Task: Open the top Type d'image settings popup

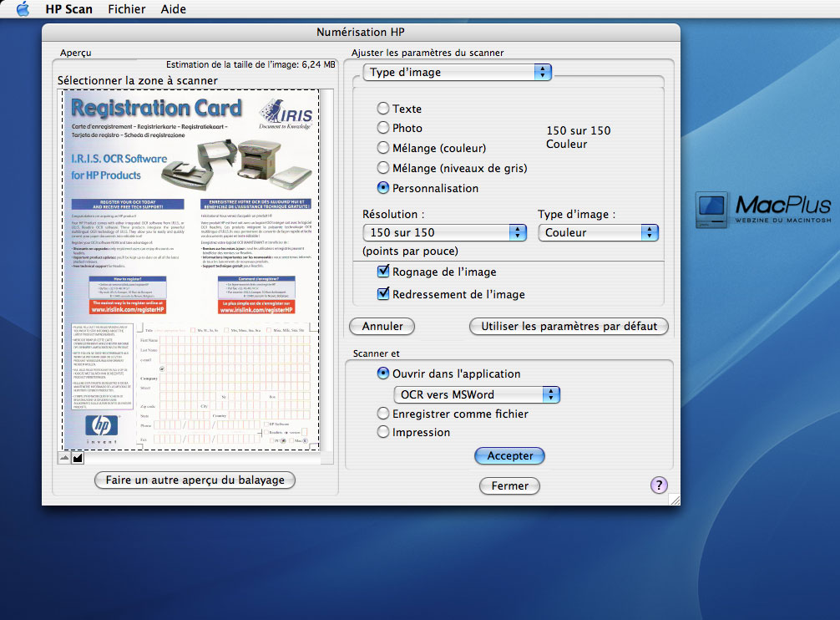Action: (457, 73)
